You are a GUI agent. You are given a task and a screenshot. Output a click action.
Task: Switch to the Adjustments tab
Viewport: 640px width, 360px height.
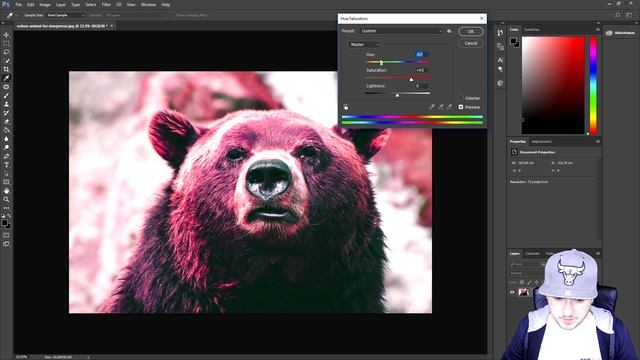click(542, 142)
